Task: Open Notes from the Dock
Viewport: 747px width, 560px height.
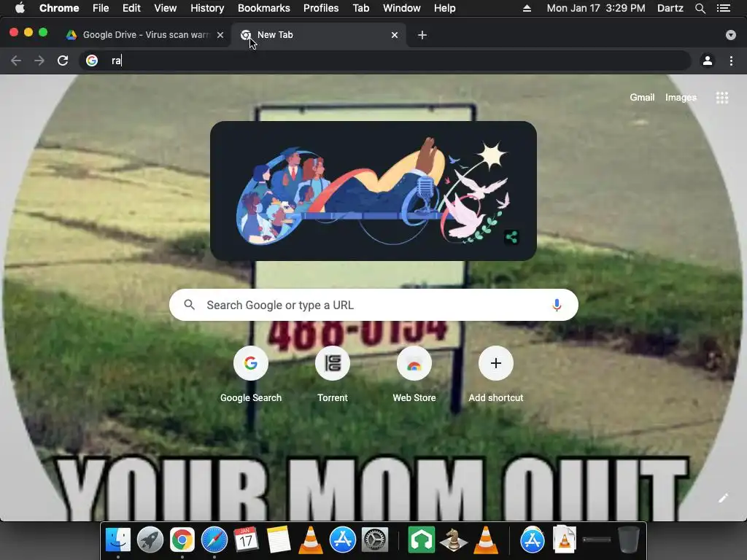Action: pos(278,540)
